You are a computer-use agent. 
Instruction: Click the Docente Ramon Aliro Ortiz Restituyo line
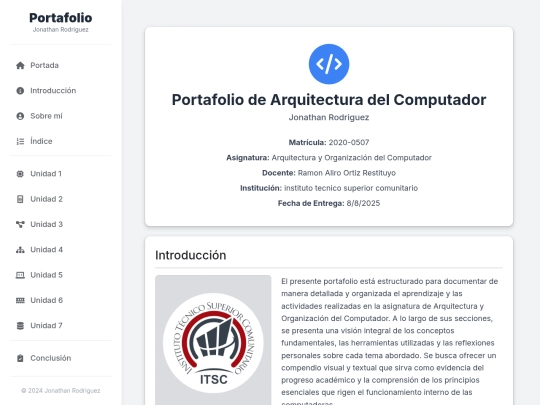coord(329,173)
